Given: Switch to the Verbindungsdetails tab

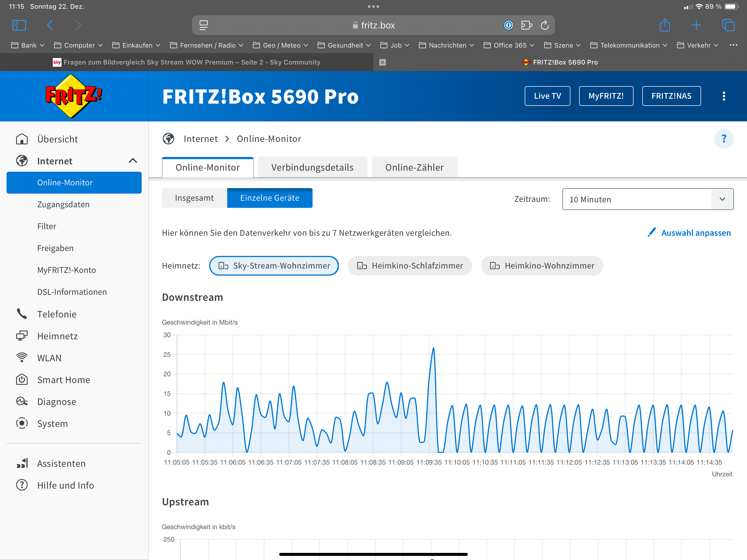Looking at the screenshot, I should [312, 167].
